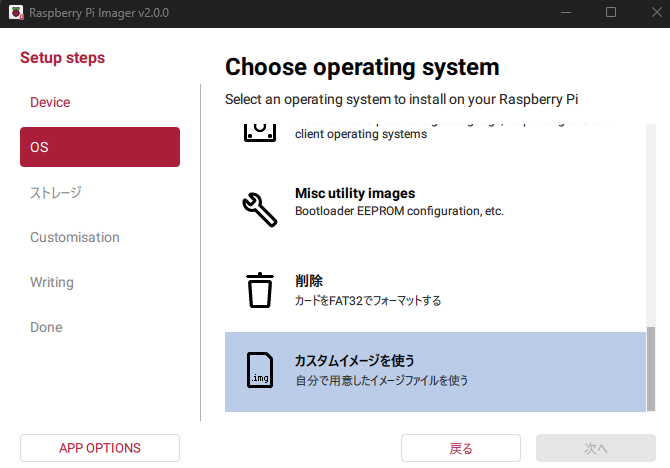Switch to the ストレージ step
The height and width of the screenshot is (468, 670).
click(55, 192)
